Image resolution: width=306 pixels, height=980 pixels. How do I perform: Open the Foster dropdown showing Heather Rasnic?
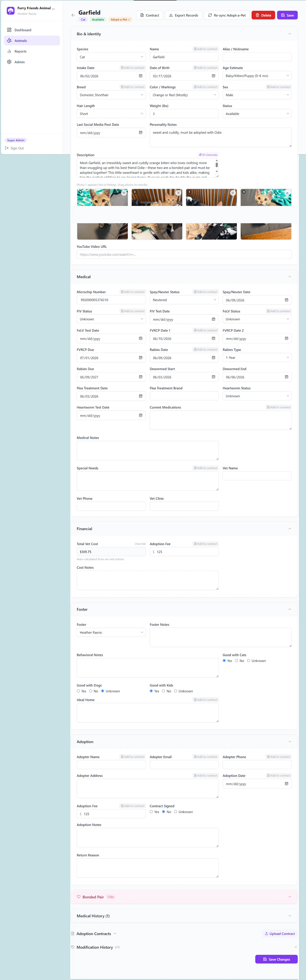point(111,633)
